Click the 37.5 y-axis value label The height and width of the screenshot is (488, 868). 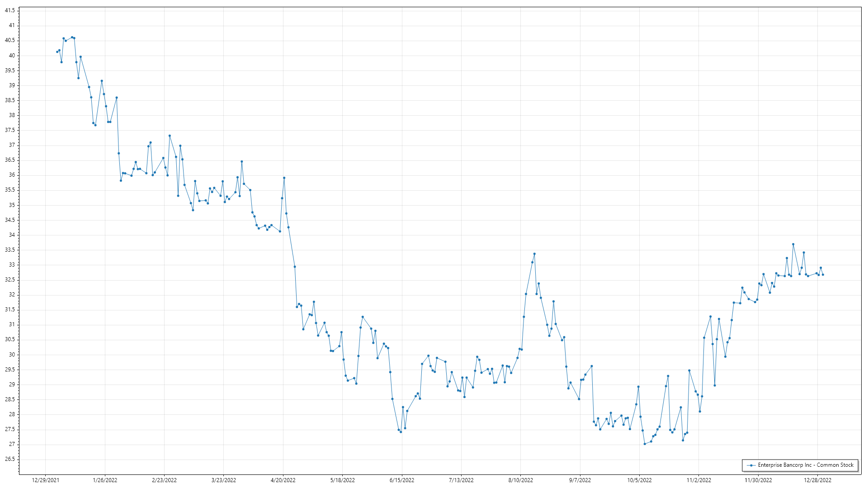click(9, 130)
